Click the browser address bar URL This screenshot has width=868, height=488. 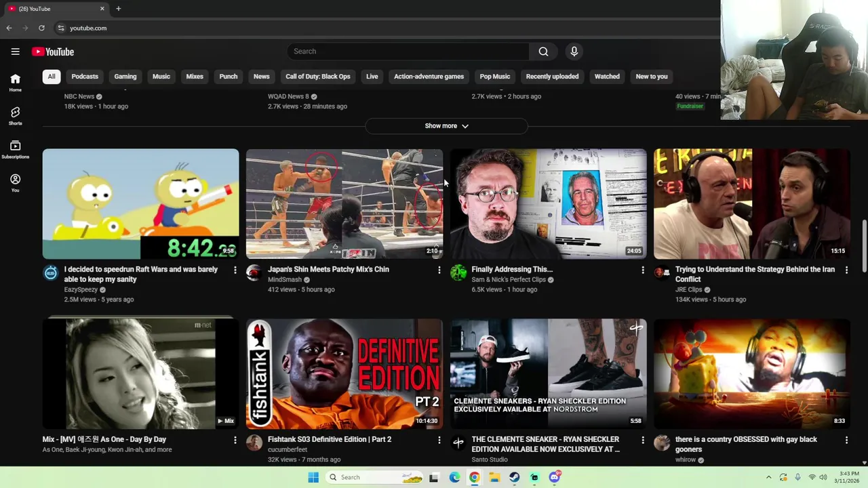(88, 28)
